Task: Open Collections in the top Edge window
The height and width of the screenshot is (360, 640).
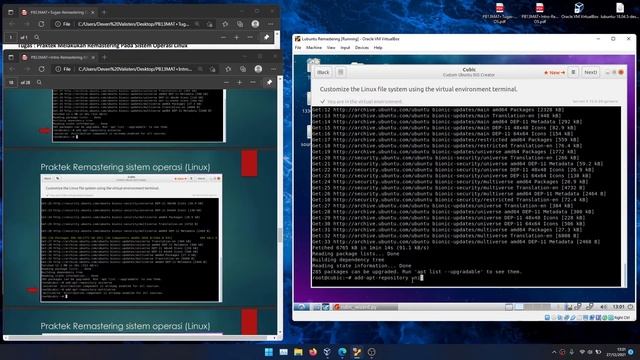Action: pyautogui.click(x=240, y=24)
